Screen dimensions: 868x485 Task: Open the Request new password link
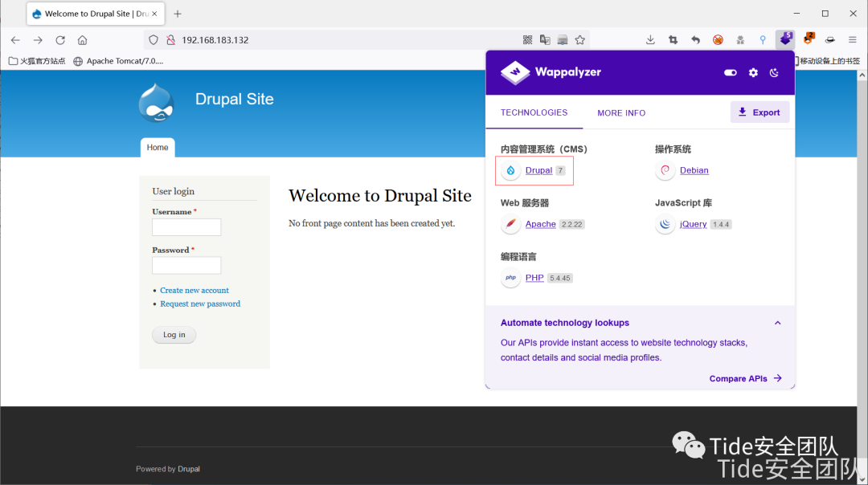200,304
